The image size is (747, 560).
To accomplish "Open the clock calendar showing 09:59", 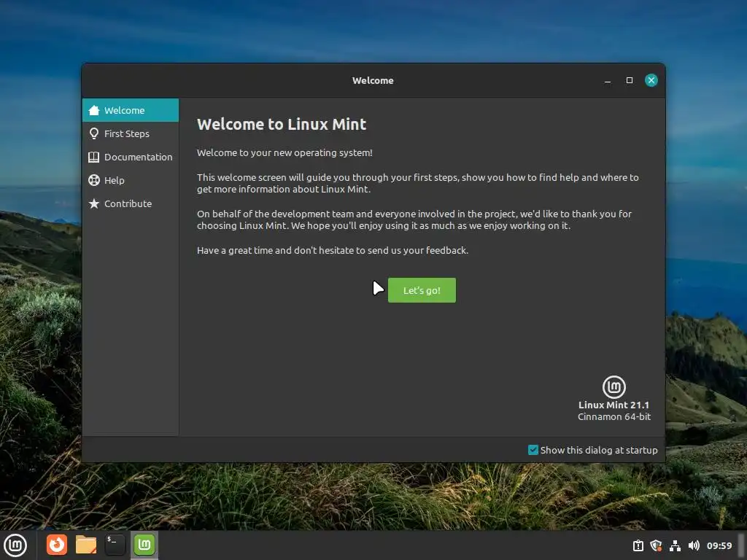I will pyautogui.click(x=719, y=545).
